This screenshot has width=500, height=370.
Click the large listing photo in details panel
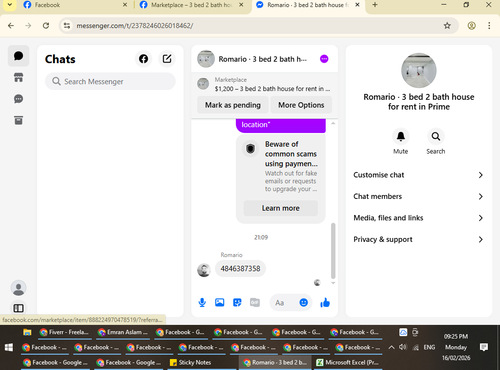419,70
